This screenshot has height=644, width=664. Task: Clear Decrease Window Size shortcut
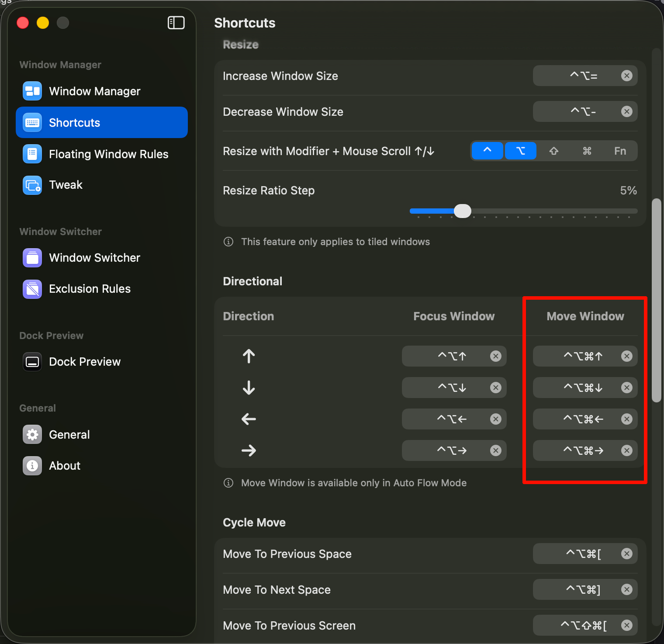pyautogui.click(x=627, y=111)
